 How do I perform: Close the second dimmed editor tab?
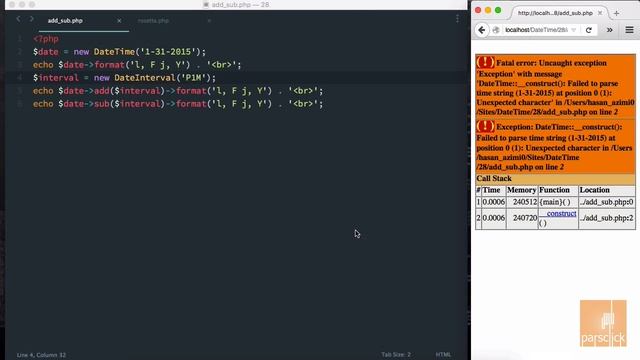[209, 20]
